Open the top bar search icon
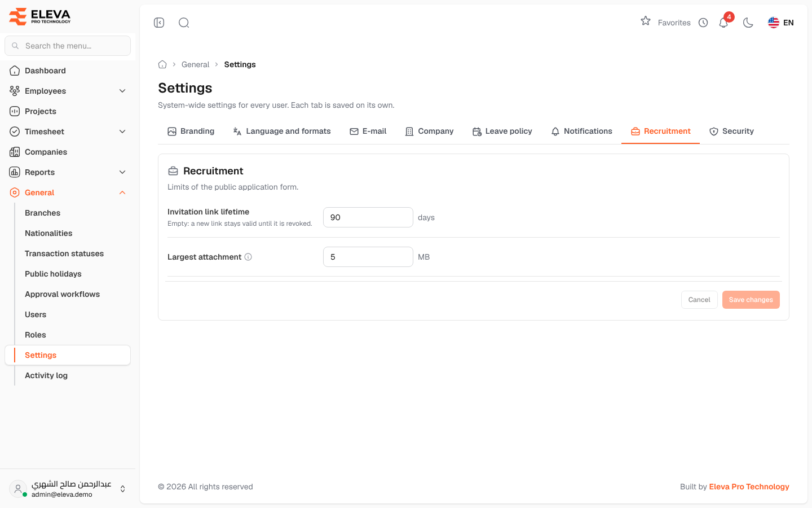The height and width of the screenshot is (508, 812). [x=184, y=23]
